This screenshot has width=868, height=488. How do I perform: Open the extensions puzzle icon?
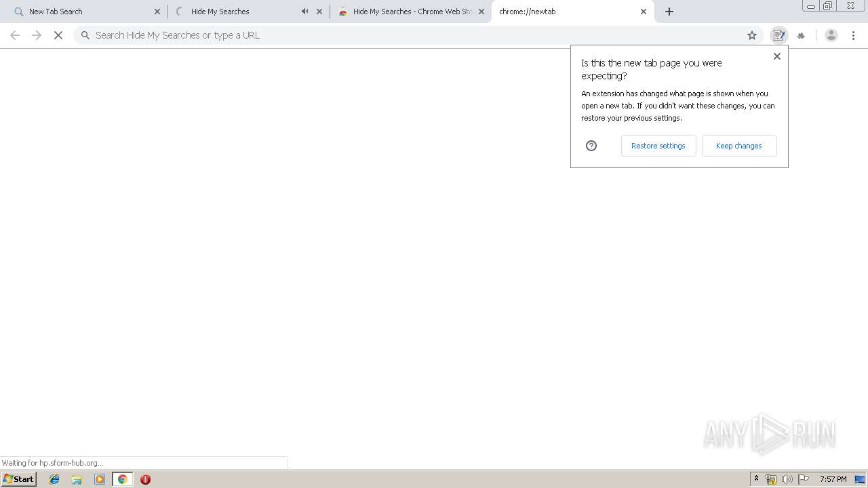point(801,35)
